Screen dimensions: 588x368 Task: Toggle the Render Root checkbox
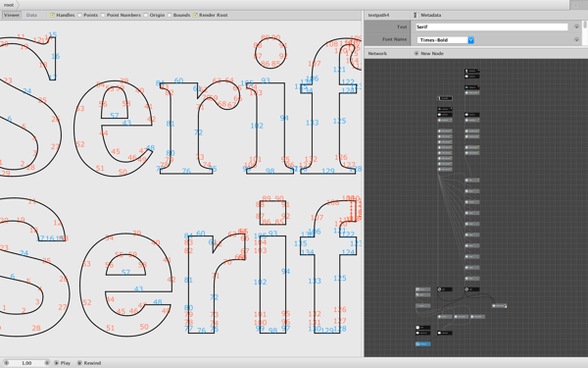pyautogui.click(x=195, y=15)
